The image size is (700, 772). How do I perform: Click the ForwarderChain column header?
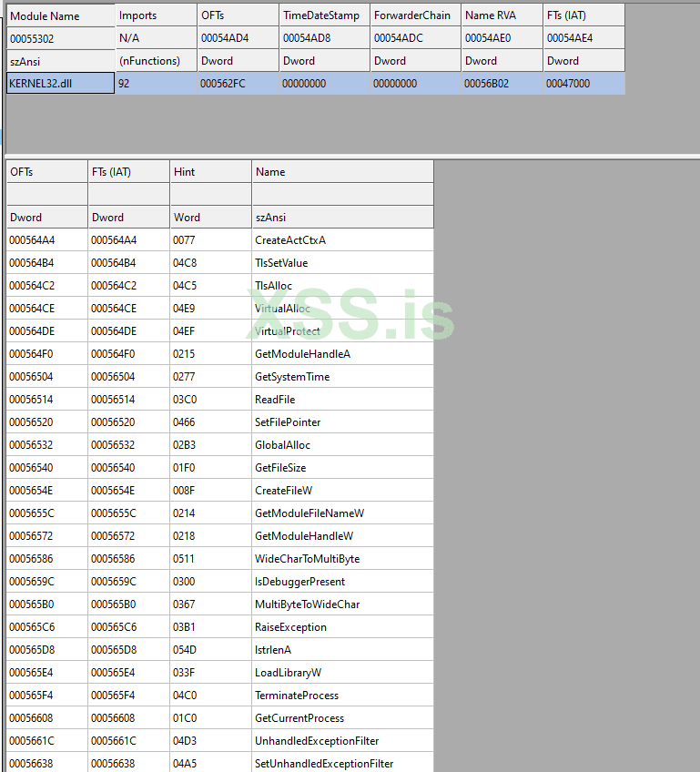pyautogui.click(x=415, y=15)
